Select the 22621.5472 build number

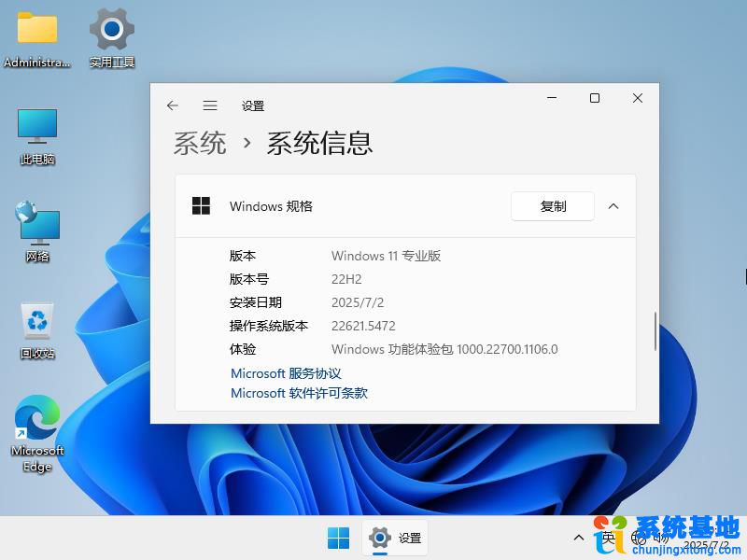(x=363, y=326)
